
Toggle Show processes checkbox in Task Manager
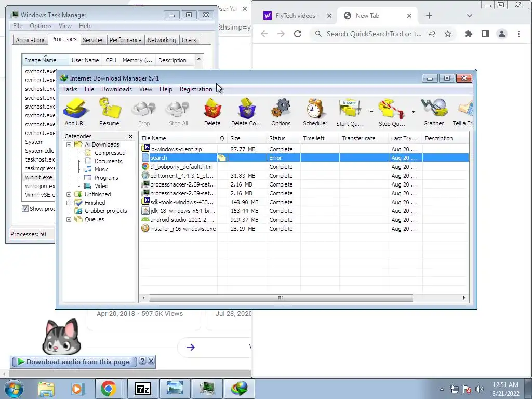(25, 209)
